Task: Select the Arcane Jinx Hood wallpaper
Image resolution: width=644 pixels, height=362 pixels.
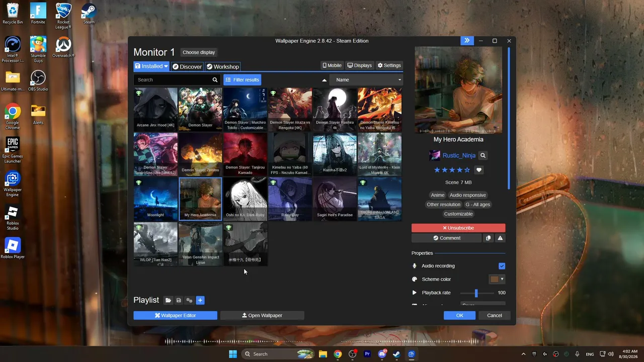Action: coord(155,110)
